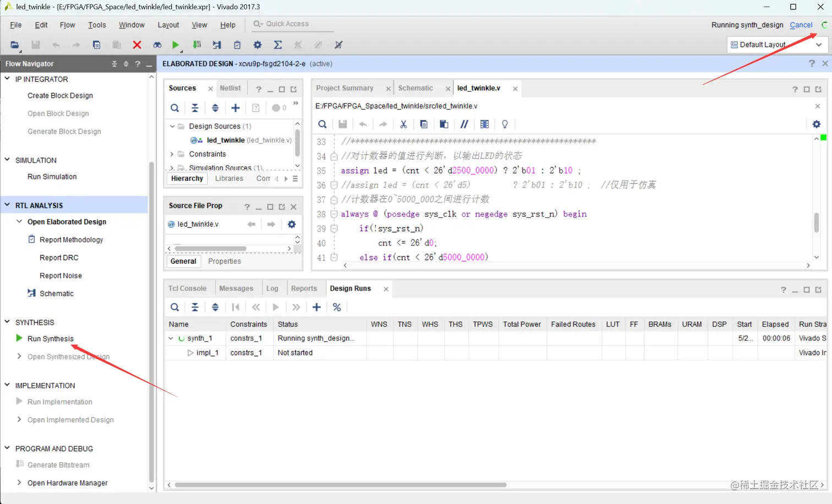832x504 pixels.
Task: Expand all in Sources panel
Action: click(x=215, y=108)
